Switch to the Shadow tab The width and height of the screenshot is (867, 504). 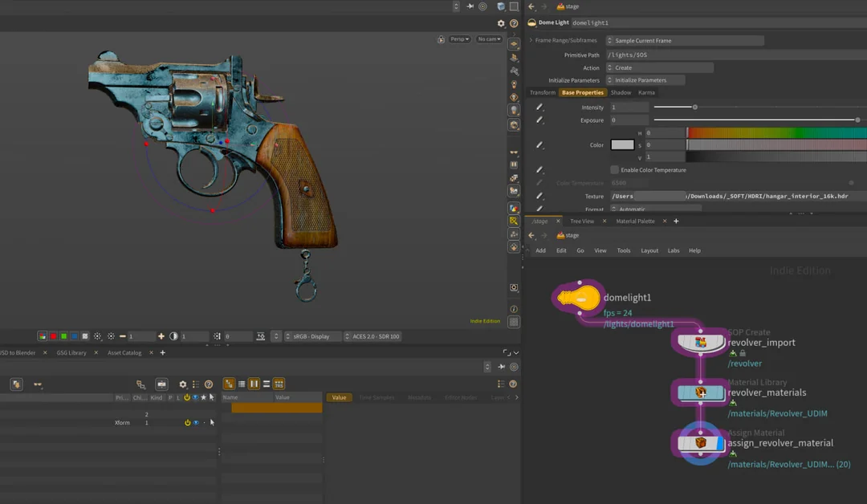[621, 92]
